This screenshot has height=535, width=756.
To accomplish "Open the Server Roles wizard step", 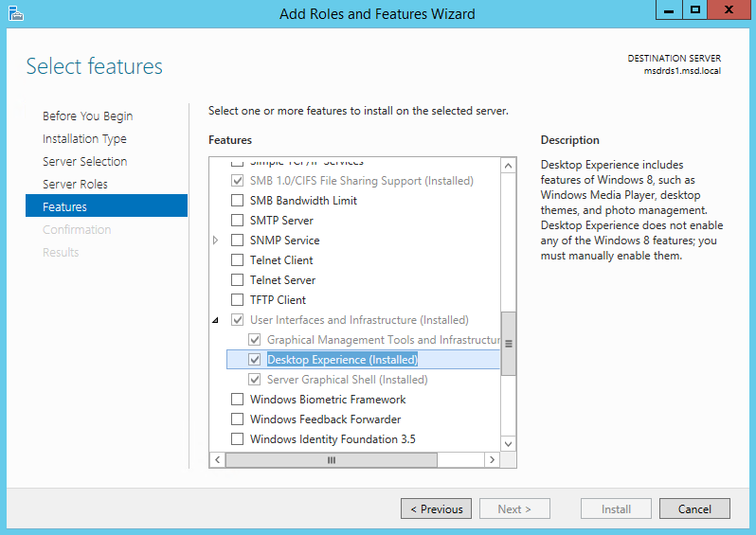I will click(x=75, y=185).
